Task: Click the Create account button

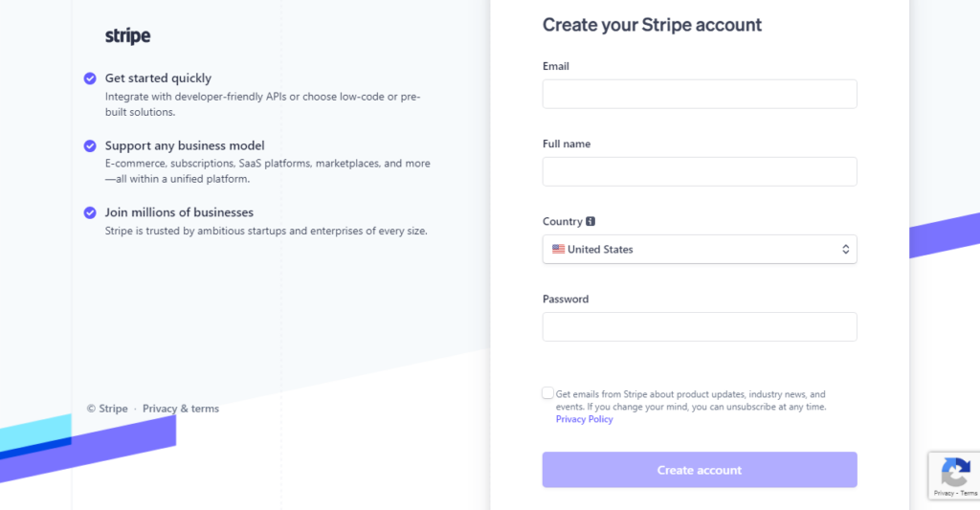Action: click(700, 470)
